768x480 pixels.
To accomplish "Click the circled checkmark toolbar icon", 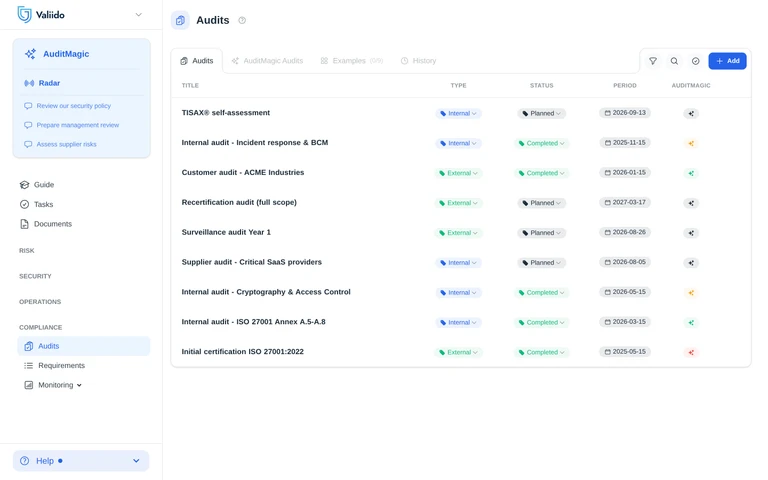I will [x=696, y=61].
